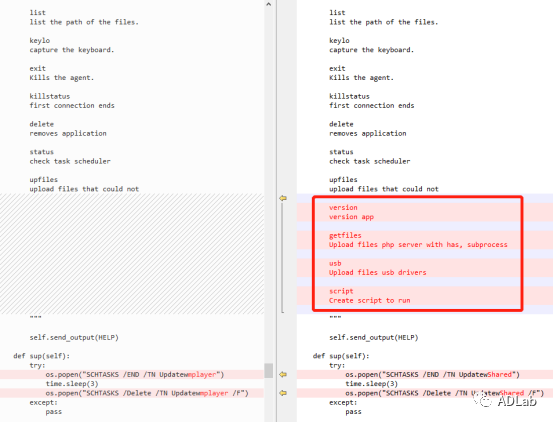The width and height of the screenshot is (554, 423).
Task: Click 'killstatus' line in right pane
Action: 349,96
